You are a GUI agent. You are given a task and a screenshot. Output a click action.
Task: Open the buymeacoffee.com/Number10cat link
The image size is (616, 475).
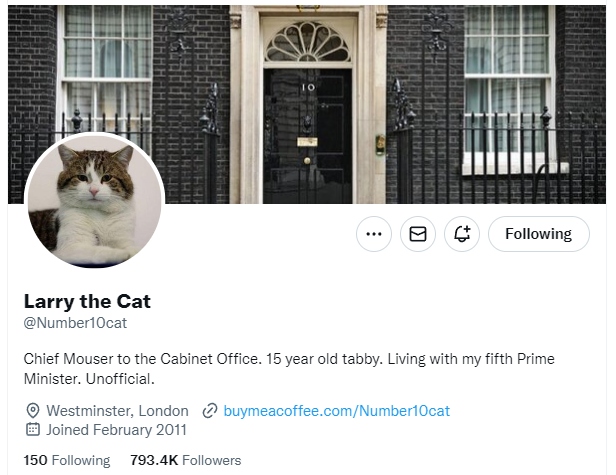click(x=336, y=411)
